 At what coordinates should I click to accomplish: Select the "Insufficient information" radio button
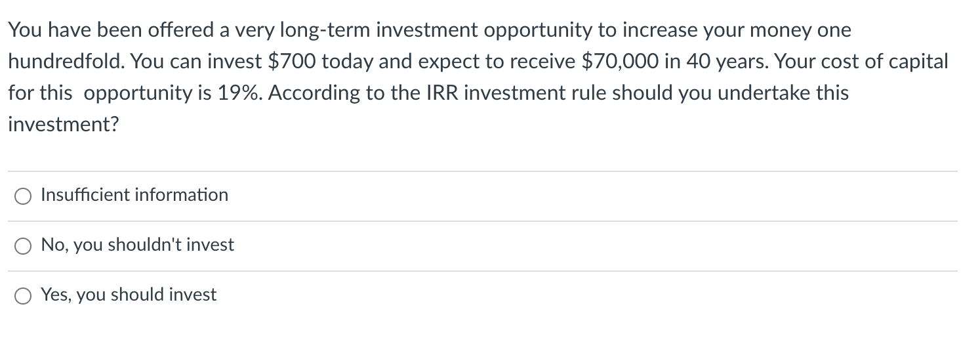(24, 196)
